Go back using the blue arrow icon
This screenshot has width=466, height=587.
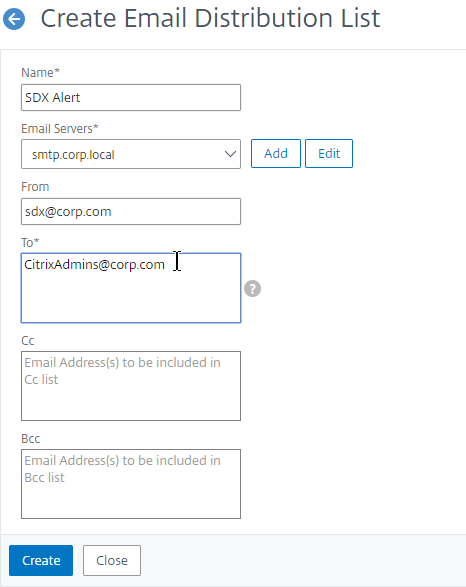[x=14, y=19]
